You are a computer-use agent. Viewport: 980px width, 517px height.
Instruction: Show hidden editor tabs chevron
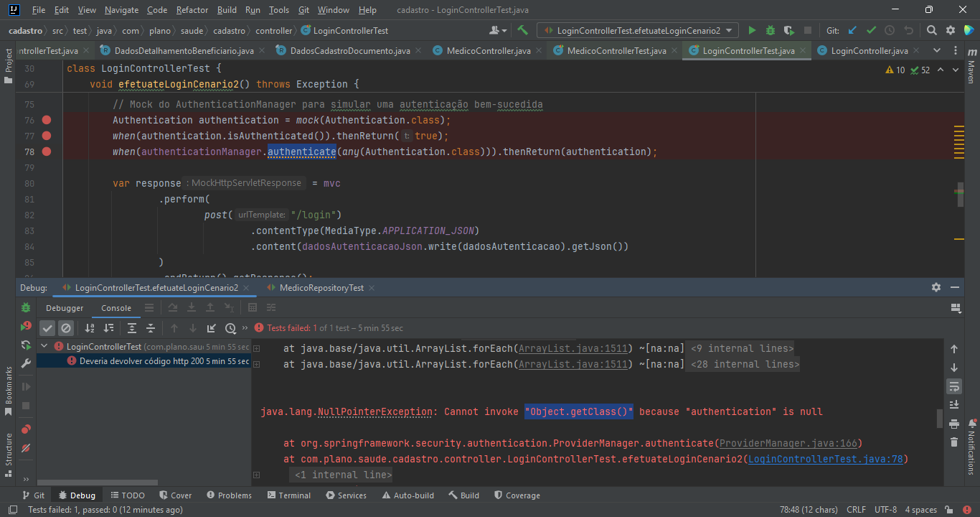point(937,50)
